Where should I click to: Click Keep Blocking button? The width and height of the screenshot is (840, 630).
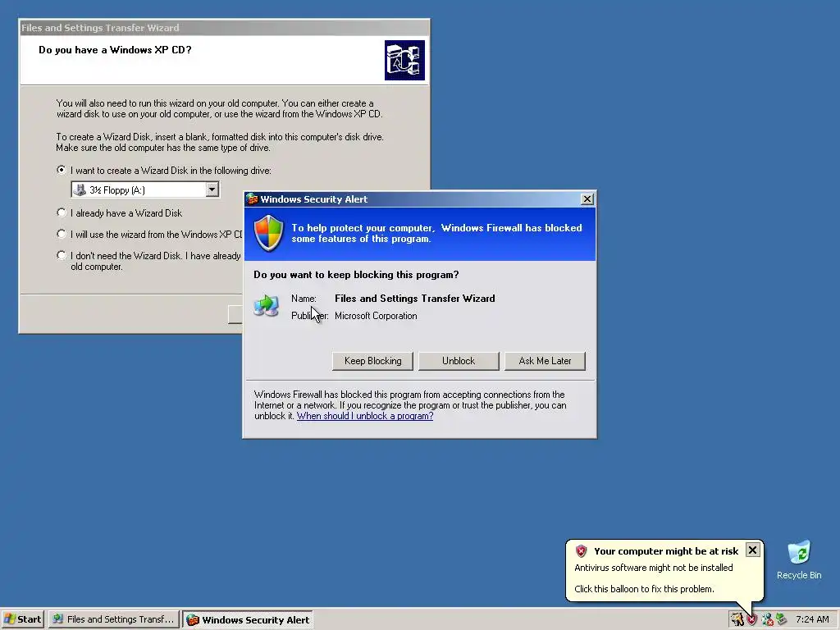pyautogui.click(x=373, y=361)
